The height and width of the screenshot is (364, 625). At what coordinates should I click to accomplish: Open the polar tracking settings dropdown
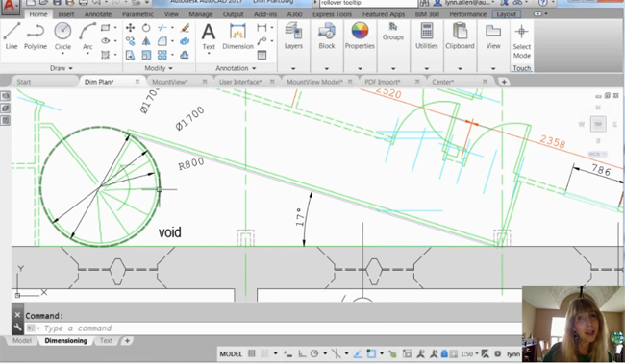pos(325,353)
